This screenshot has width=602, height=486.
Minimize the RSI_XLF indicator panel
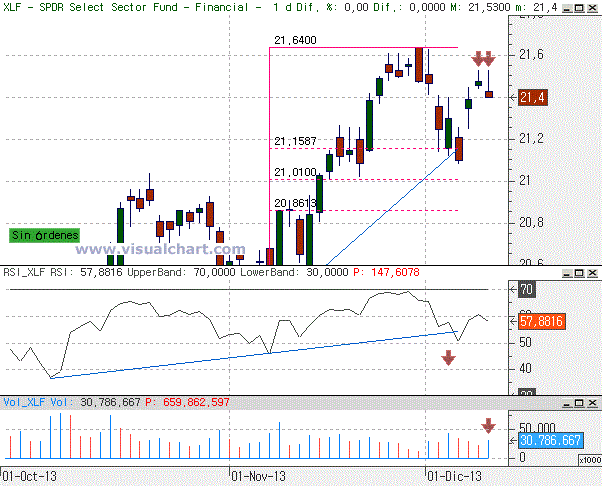[567, 273]
